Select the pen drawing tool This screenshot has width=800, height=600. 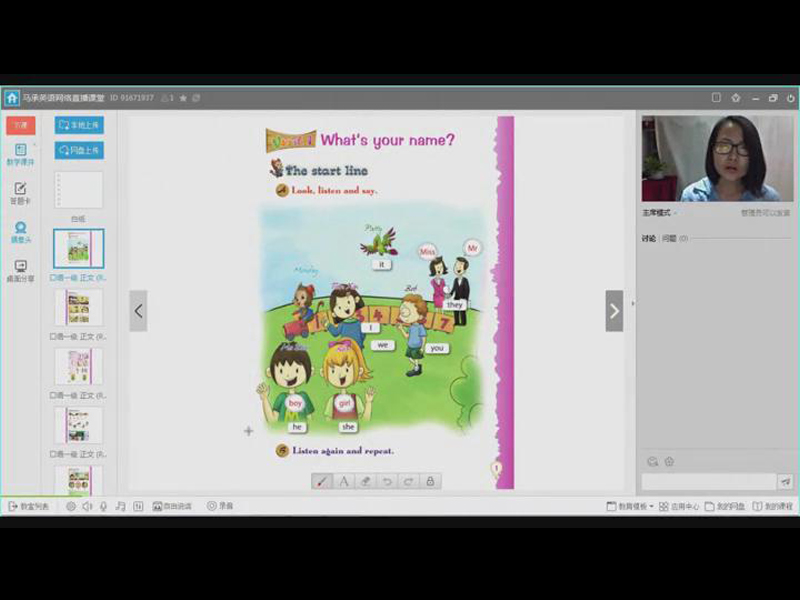pos(322,481)
